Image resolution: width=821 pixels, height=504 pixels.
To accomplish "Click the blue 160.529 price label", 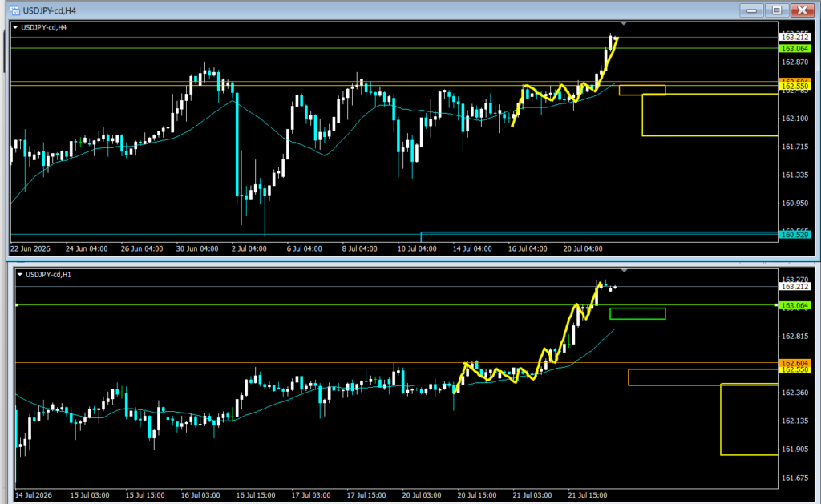I will (x=795, y=235).
